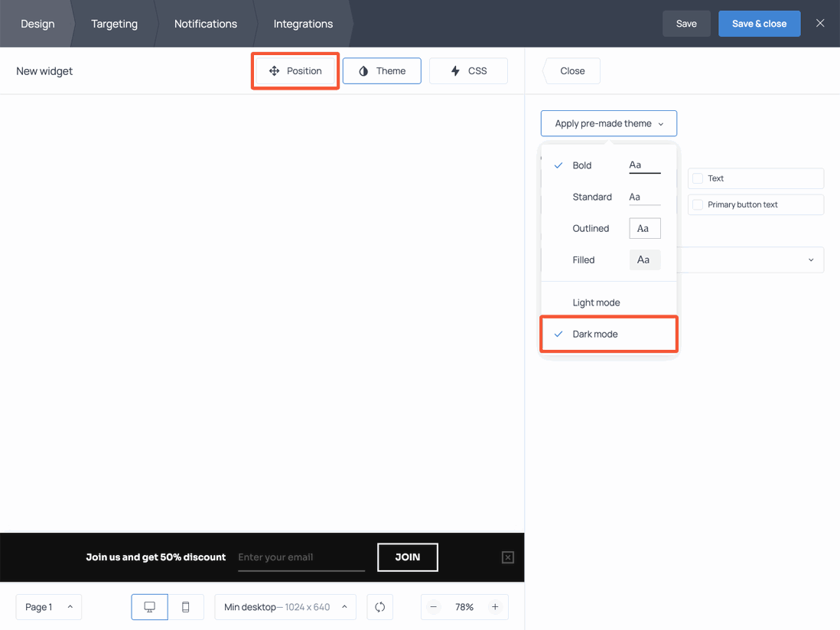Click the refresh preview icon
The height and width of the screenshot is (630, 840).
[379, 606]
